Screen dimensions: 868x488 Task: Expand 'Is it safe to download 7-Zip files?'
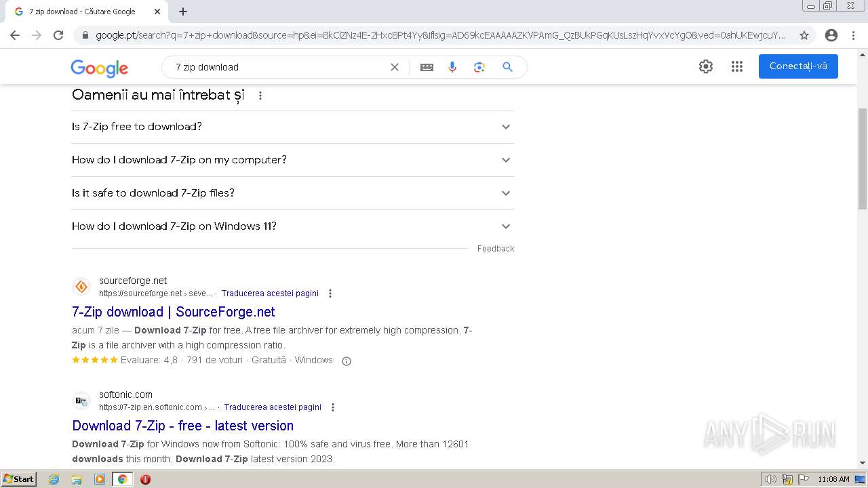293,193
